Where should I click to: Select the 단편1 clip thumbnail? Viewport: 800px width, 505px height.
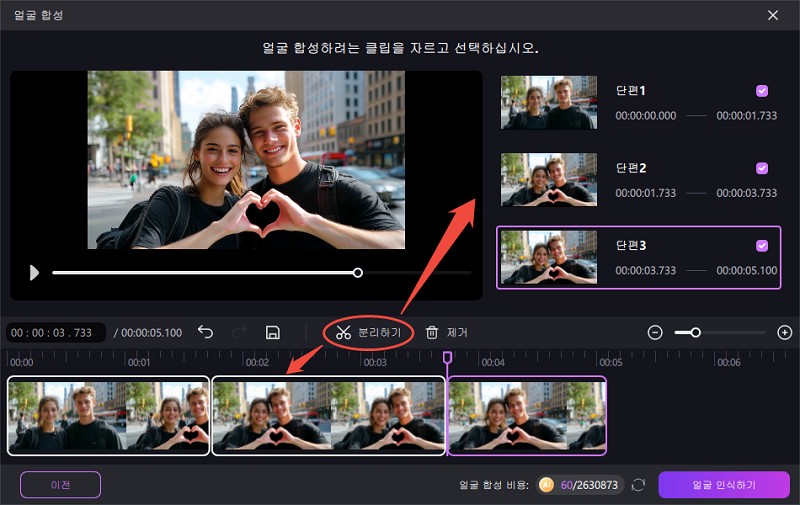(549, 103)
